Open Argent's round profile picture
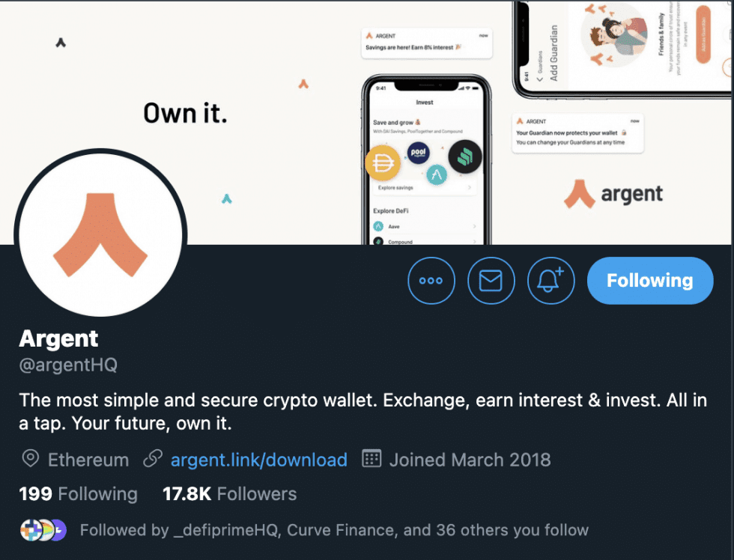 100,232
